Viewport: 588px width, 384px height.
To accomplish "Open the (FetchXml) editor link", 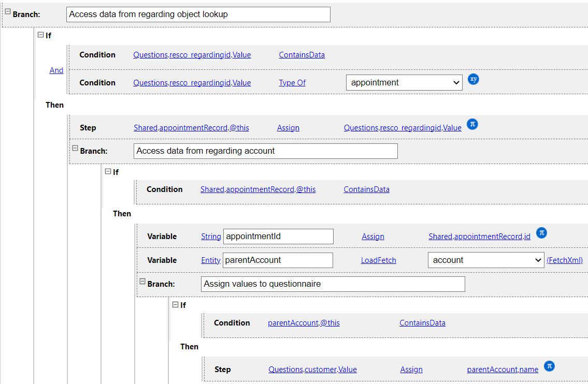I will [x=564, y=260].
